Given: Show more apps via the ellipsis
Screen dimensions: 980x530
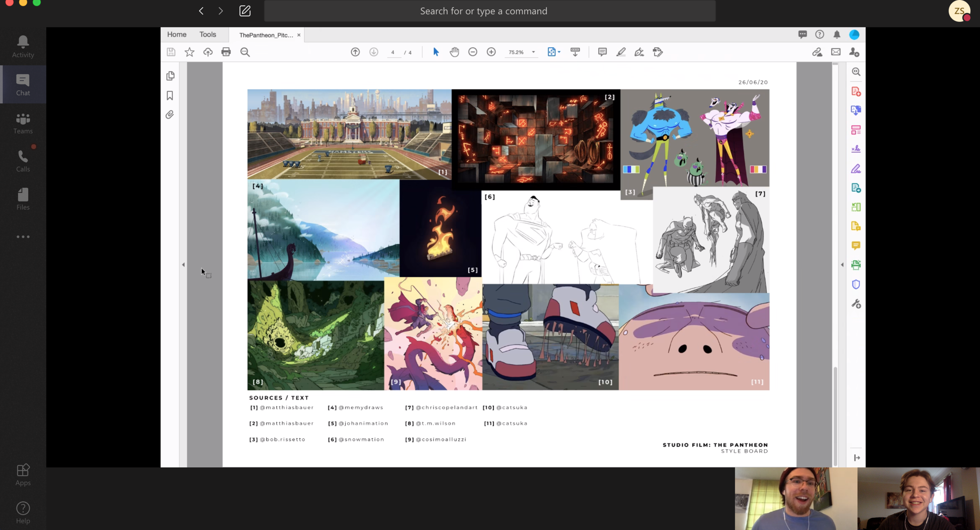Looking at the screenshot, I should (x=23, y=237).
